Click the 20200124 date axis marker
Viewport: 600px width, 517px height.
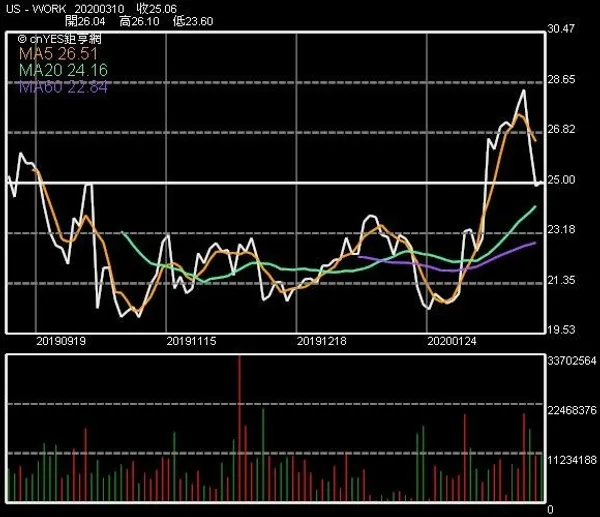click(452, 341)
